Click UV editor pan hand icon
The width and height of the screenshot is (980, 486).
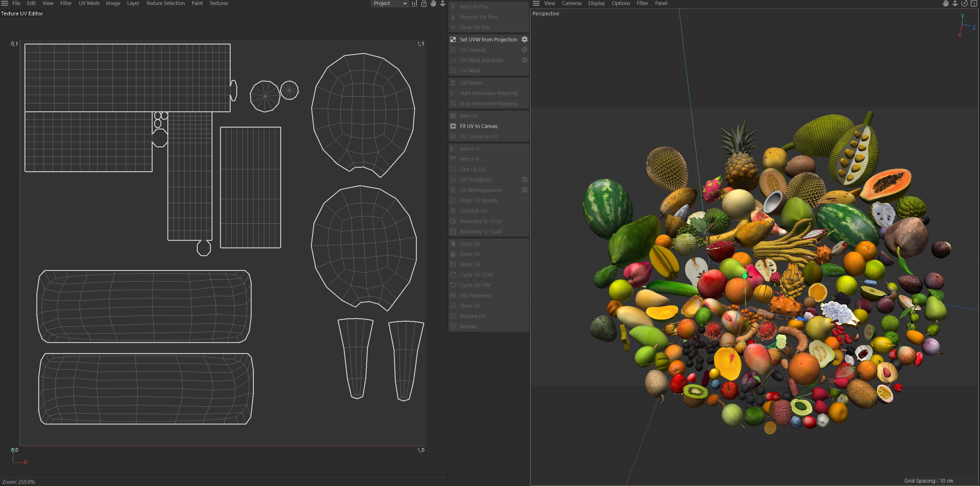[433, 3]
